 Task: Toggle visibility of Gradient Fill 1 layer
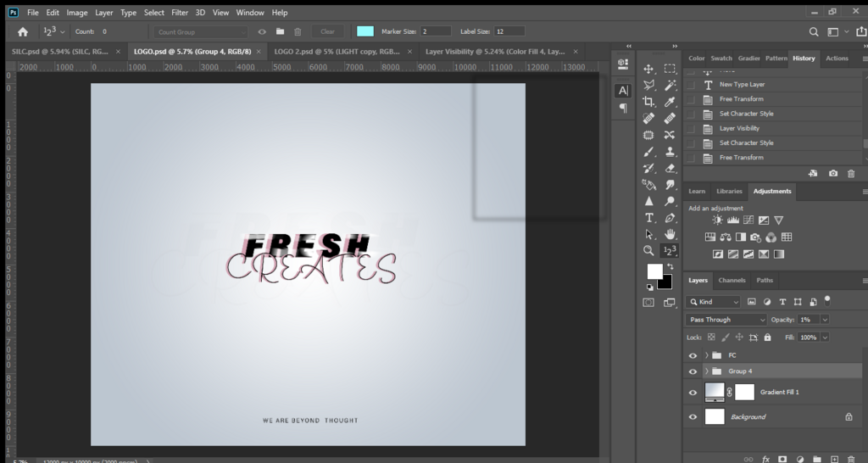[693, 393]
